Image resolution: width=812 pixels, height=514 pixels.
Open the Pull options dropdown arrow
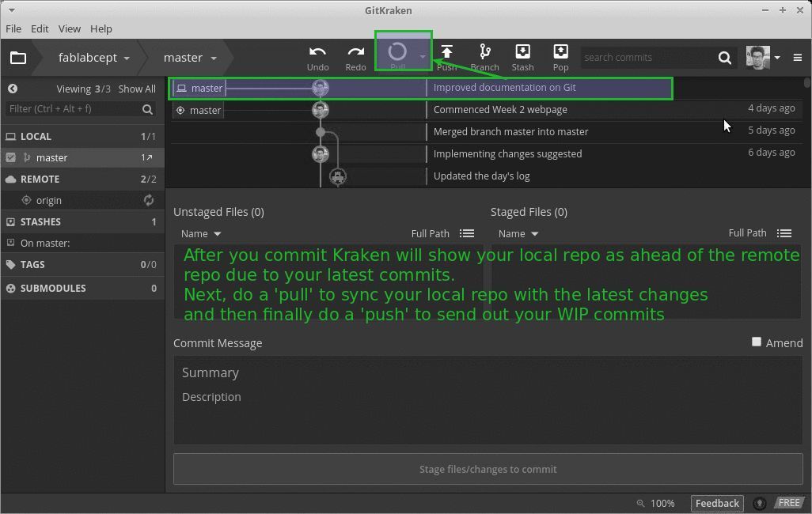423,56
